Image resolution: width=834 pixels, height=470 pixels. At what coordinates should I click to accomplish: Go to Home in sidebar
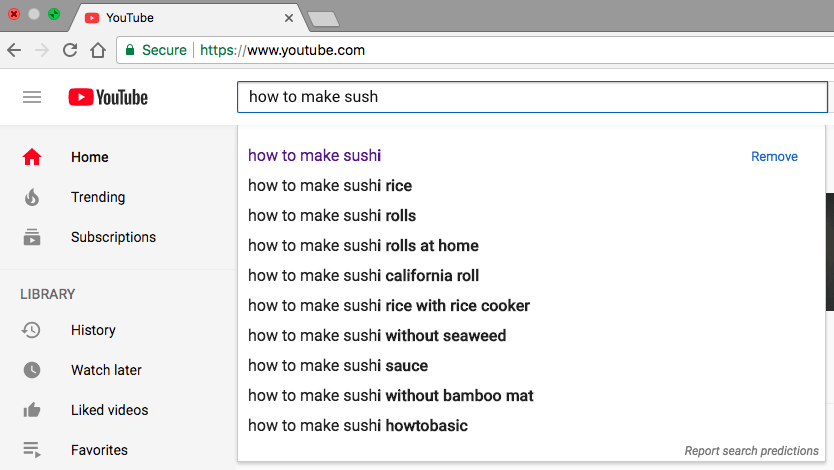pyautogui.click(x=89, y=157)
